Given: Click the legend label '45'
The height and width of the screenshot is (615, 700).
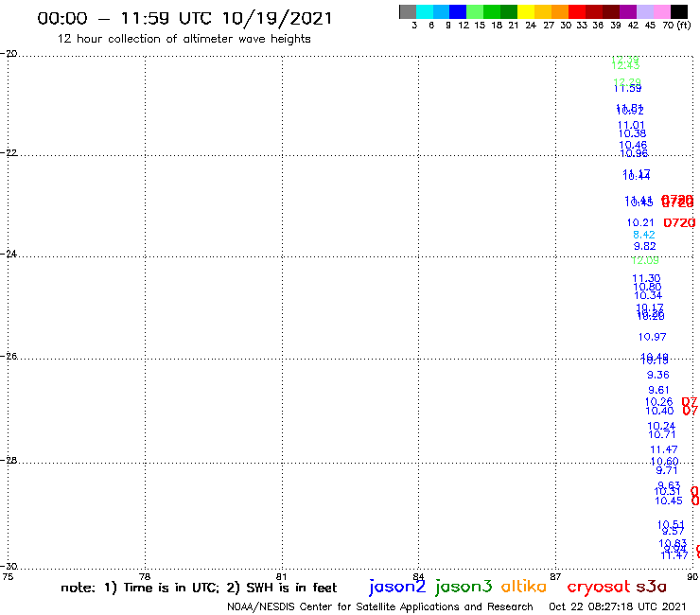Looking at the screenshot, I should click(x=650, y=25).
